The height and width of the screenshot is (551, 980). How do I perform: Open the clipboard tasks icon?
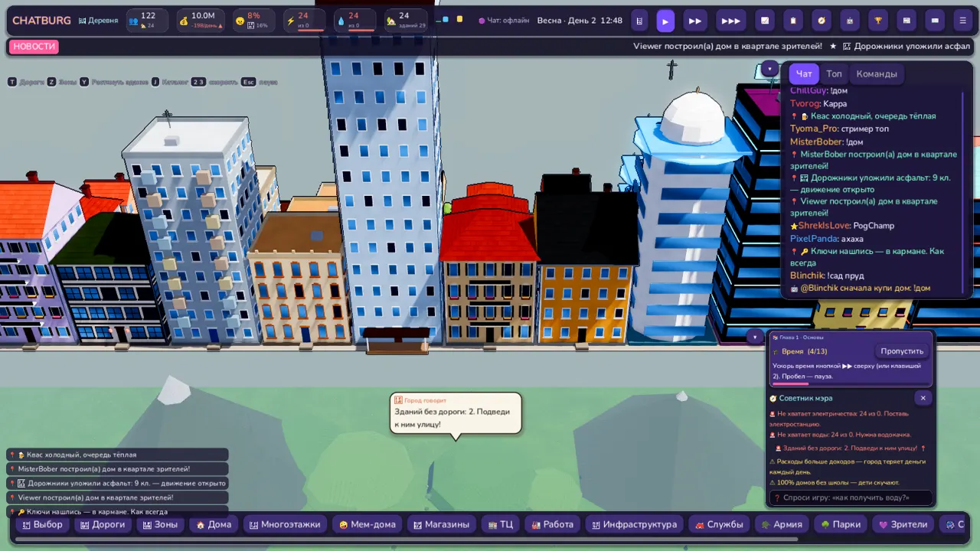tap(793, 21)
